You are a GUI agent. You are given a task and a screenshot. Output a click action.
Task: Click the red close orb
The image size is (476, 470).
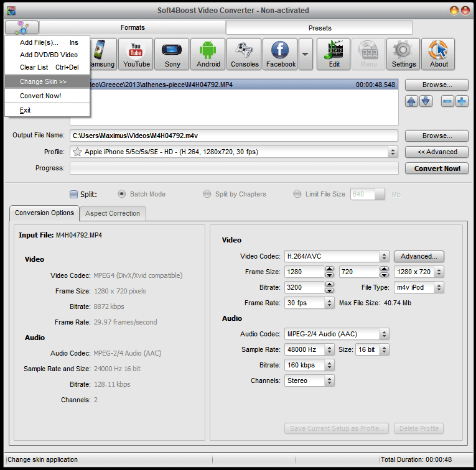coord(465,11)
